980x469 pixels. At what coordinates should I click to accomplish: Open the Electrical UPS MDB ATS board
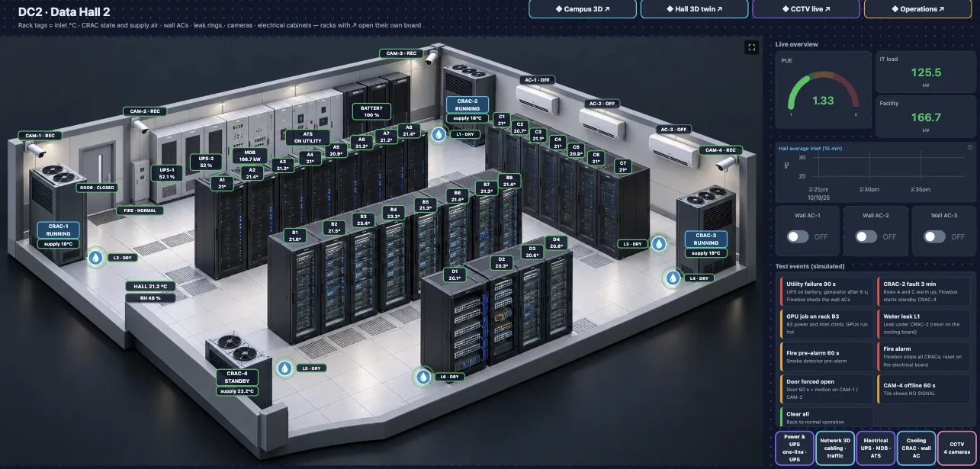click(875, 448)
